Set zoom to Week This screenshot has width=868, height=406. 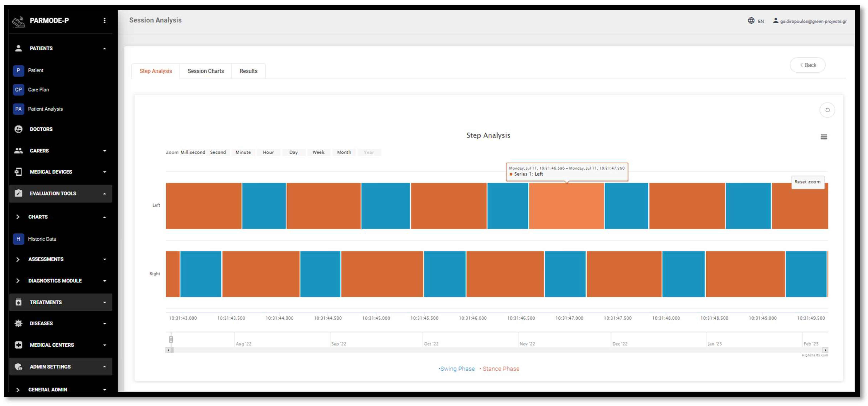318,152
